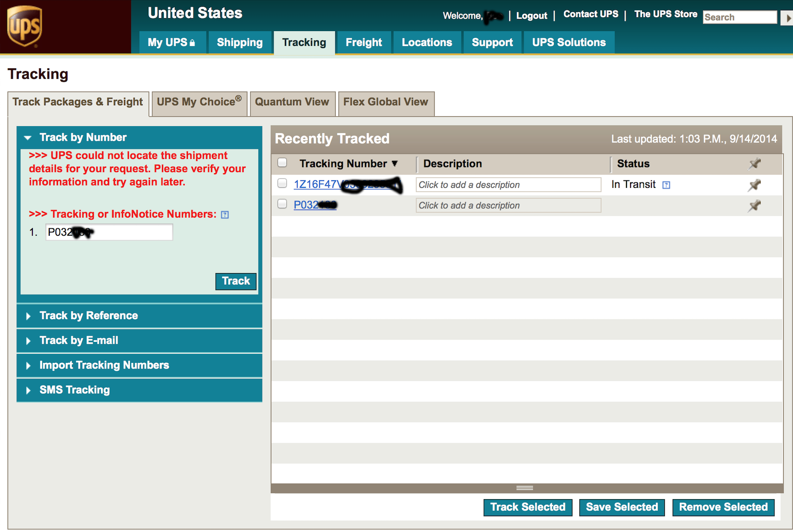Open The UPS Store link
Viewport: 793px width, 532px height.
coord(666,14)
